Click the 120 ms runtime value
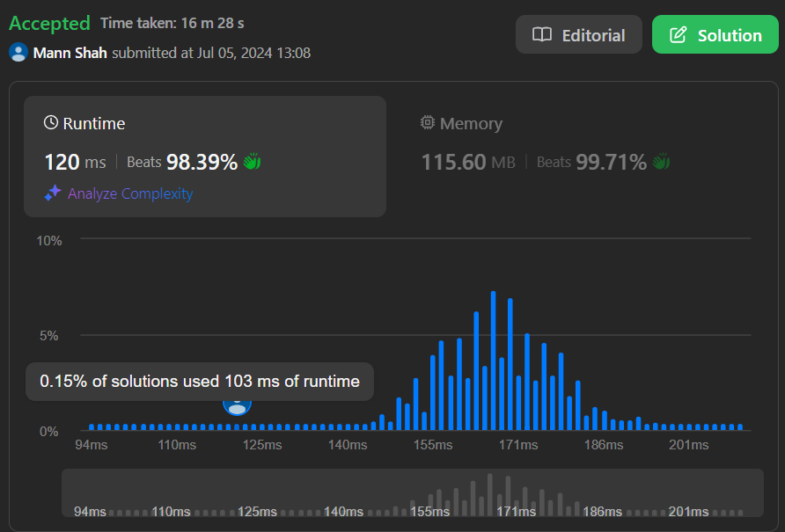 coord(75,163)
